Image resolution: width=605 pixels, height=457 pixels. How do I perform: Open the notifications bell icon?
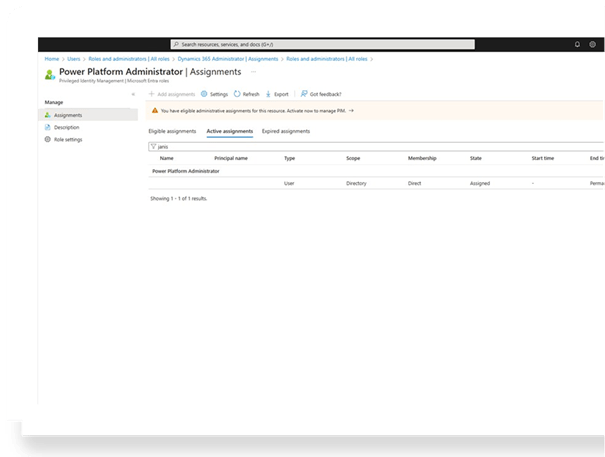point(577,44)
